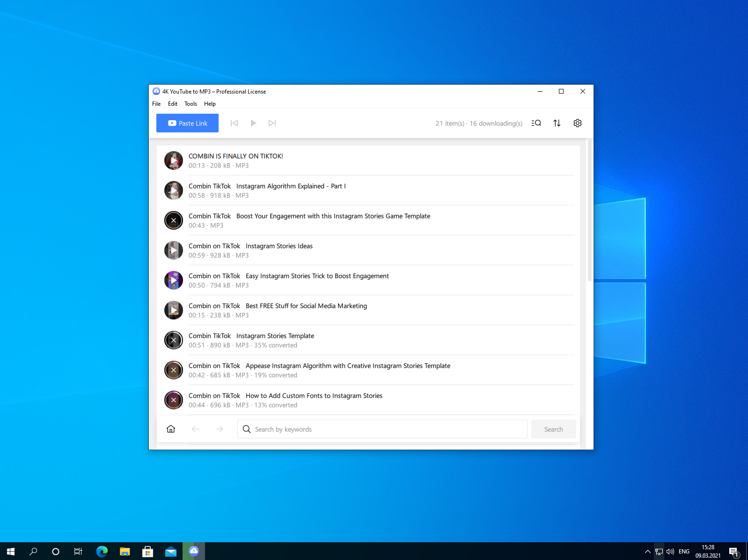Click 4K YouTube to MP3 taskbar icon

[x=194, y=552]
